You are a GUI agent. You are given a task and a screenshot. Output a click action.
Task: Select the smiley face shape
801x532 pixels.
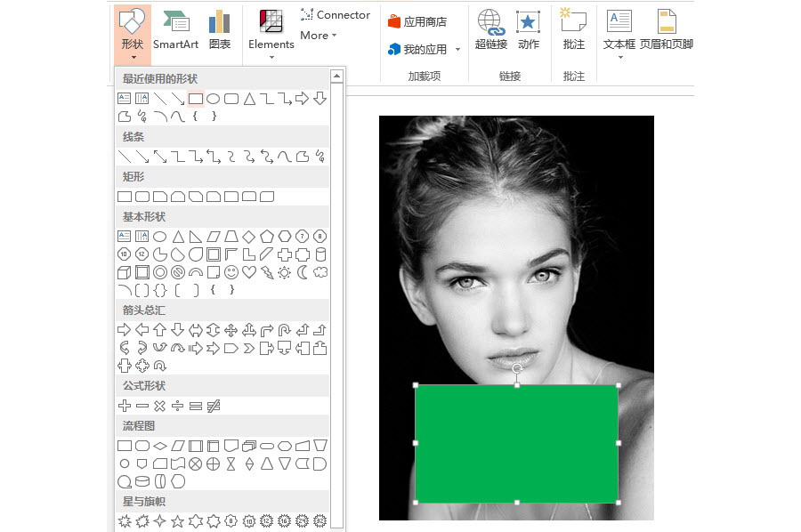[231, 272]
